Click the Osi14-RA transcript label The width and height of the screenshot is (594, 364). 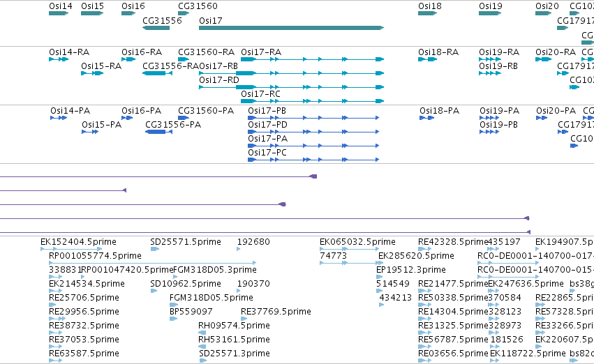tap(69, 52)
